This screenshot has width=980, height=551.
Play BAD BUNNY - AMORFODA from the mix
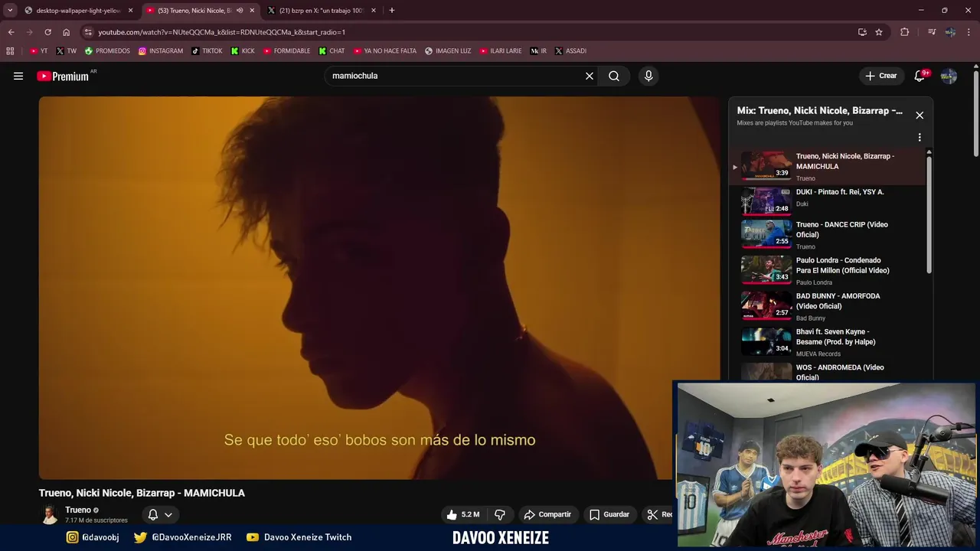click(827, 306)
